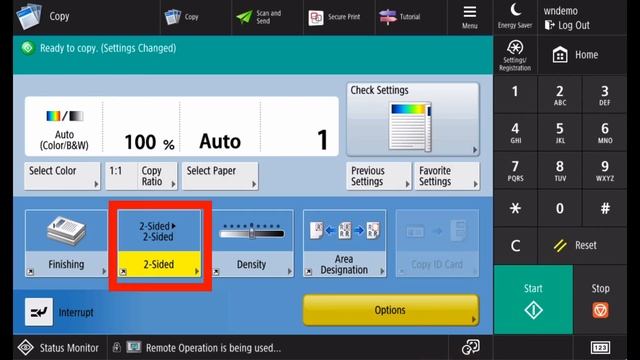The width and height of the screenshot is (640, 360).
Task: Recall Previous Settings
Action: tap(379, 176)
